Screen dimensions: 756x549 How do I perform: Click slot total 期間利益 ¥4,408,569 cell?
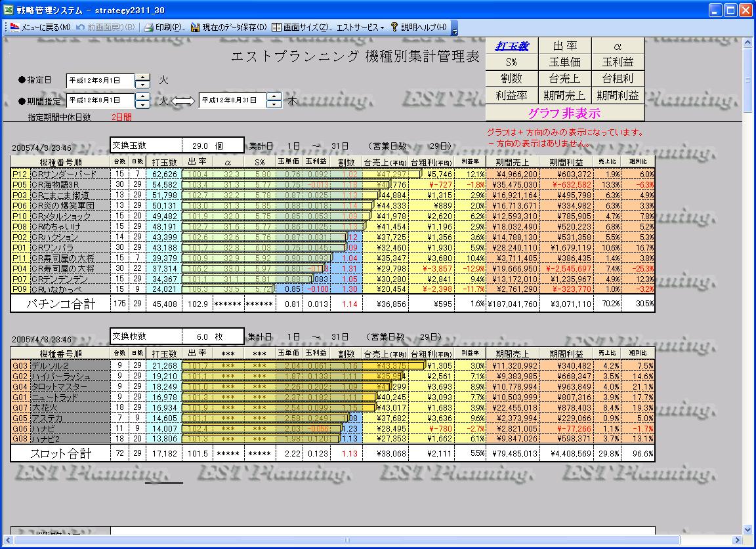[x=566, y=453]
